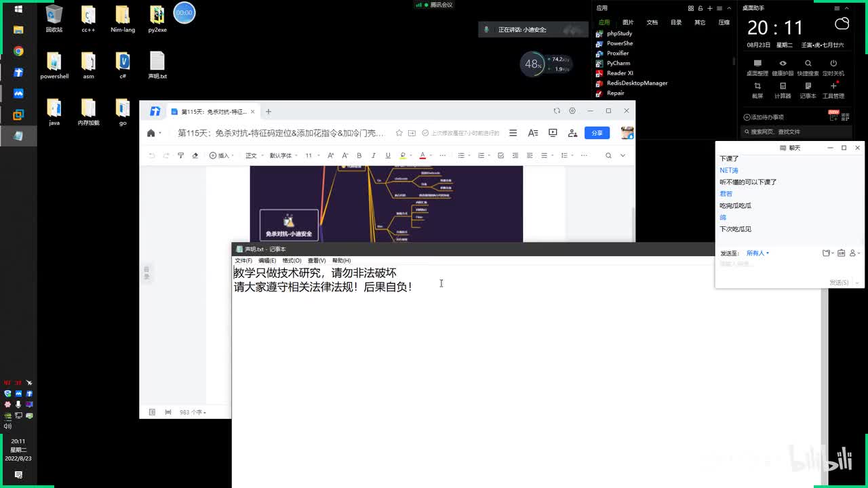This screenshot has width=868, height=488.
Task: Open settings gear in docs title bar
Action: click(x=572, y=111)
